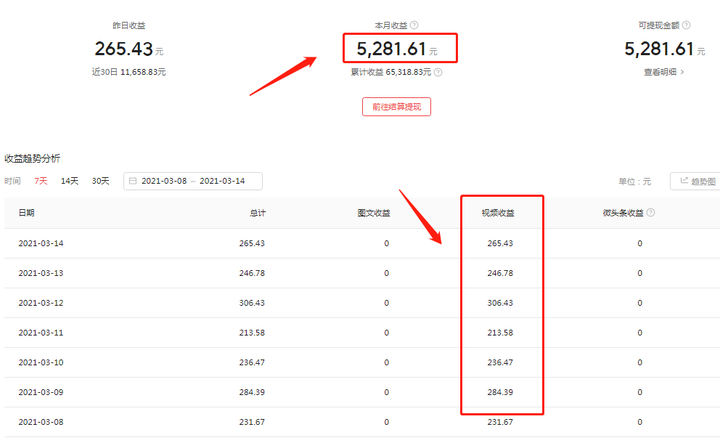The height and width of the screenshot is (443, 720).
Task: Open the date range picker 2021-03-08 ~ 2021-03-14
Action: [x=193, y=181]
